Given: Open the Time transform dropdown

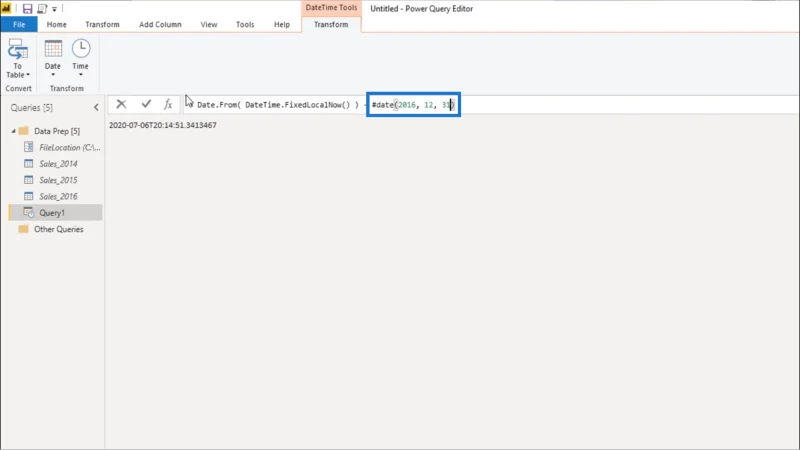Looking at the screenshot, I should (81, 59).
